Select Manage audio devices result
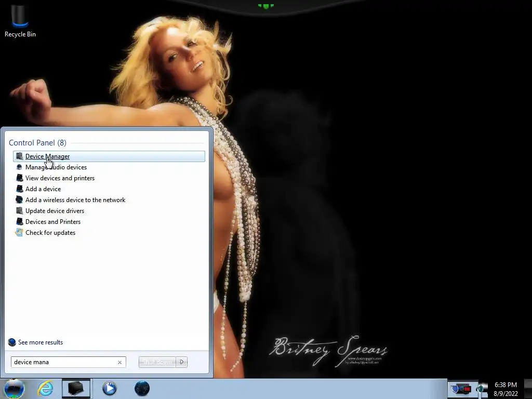 pyautogui.click(x=56, y=167)
